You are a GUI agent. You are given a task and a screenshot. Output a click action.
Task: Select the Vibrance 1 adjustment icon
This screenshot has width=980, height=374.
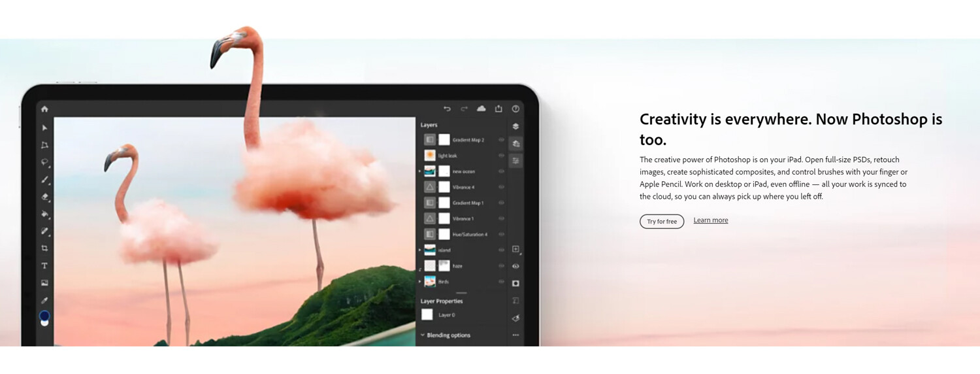430,218
